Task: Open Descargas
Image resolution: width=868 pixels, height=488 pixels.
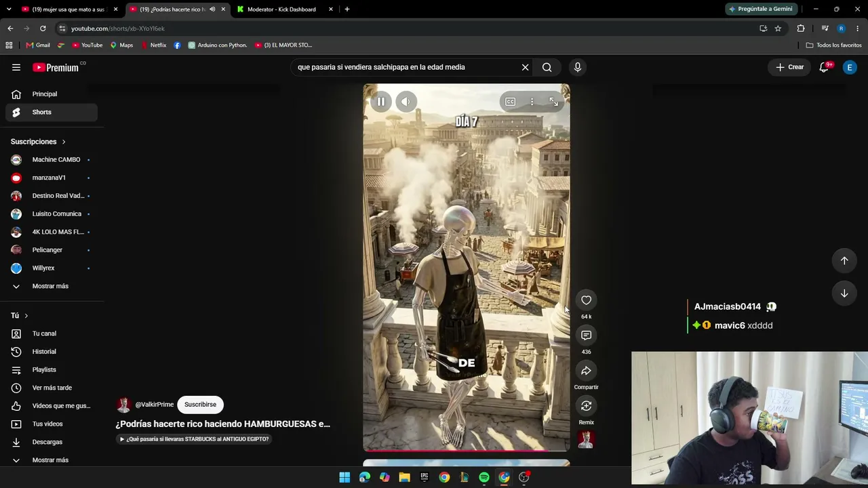Action: coord(52,442)
